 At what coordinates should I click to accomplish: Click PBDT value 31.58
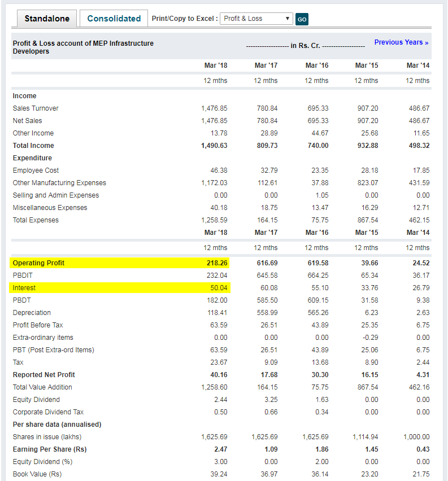point(369,300)
